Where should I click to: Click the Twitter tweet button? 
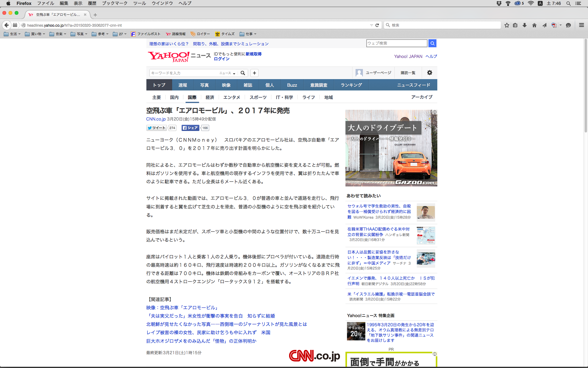click(156, 128)
